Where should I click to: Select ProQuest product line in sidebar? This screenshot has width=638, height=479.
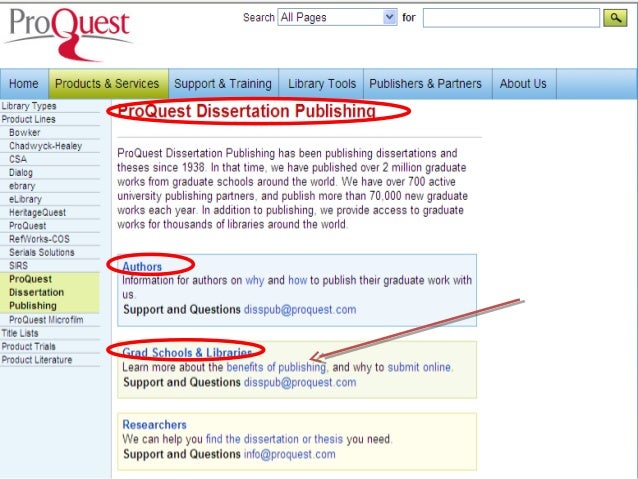pyautogui.click(x=28, y=226)
